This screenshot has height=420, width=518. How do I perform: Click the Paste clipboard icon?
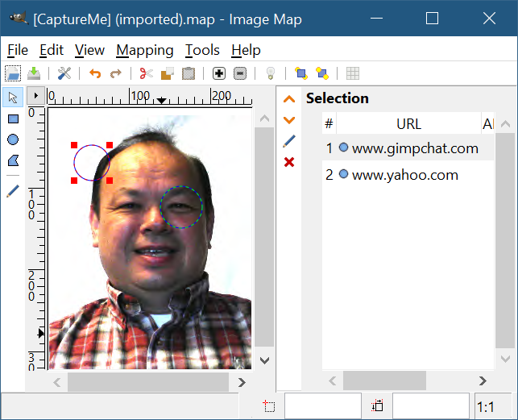(x=189, y=73)
